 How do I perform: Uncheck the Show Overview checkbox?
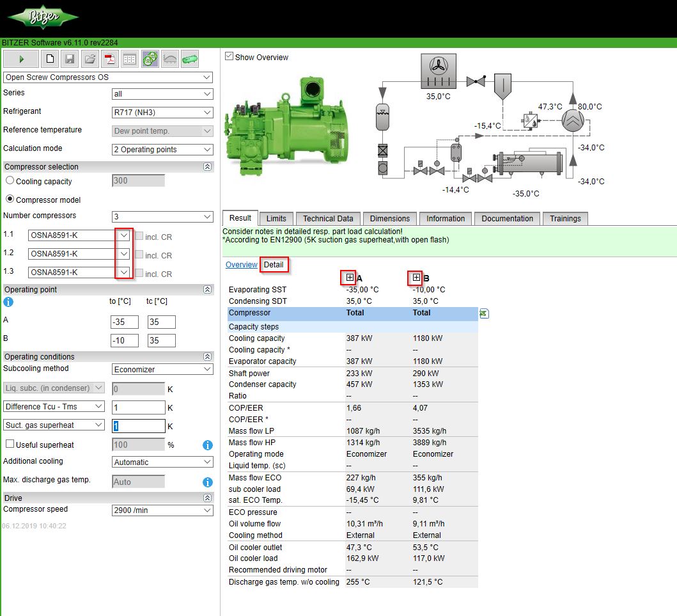(228, 56)
